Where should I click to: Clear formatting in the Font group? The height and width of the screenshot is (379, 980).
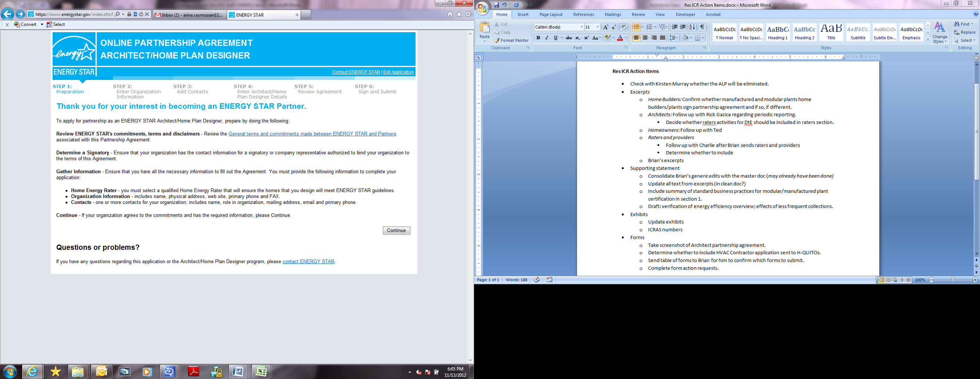coord(624,27)
